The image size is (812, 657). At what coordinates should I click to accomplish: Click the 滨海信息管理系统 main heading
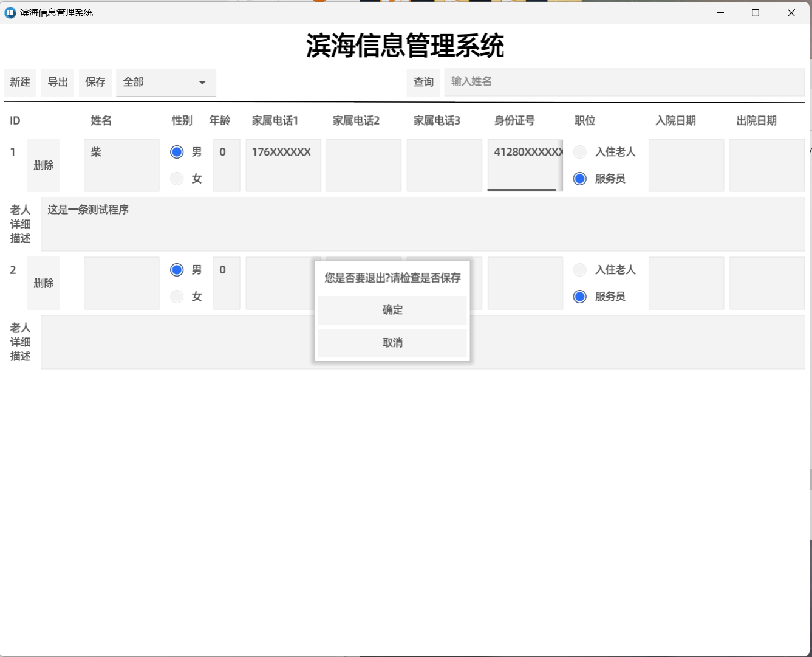(405, 46)
